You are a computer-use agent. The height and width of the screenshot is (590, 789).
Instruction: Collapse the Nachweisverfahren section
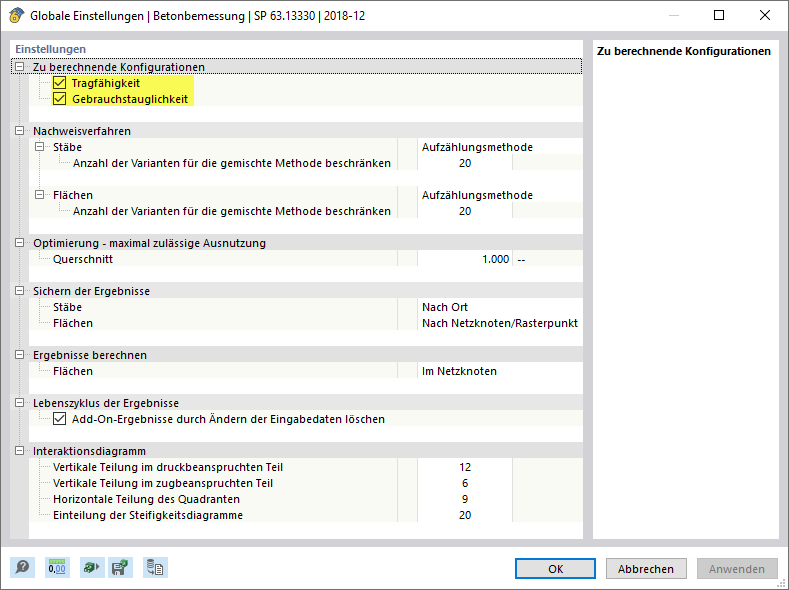19,130
